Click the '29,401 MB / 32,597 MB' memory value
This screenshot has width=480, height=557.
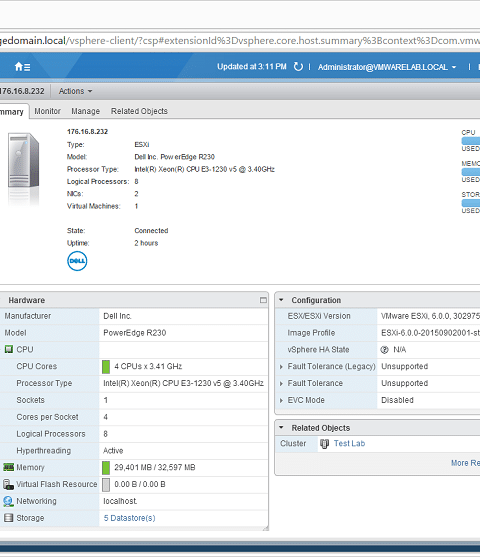155,467
